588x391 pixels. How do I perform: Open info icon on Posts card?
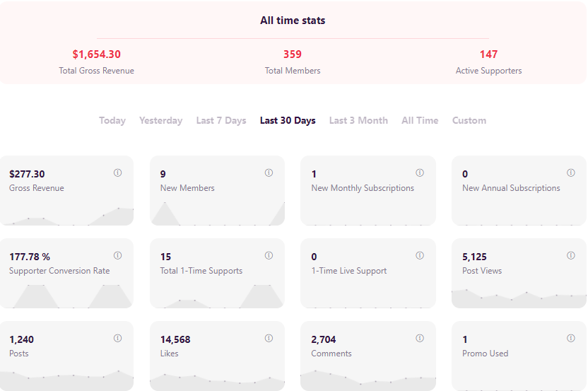click(118, 338)
